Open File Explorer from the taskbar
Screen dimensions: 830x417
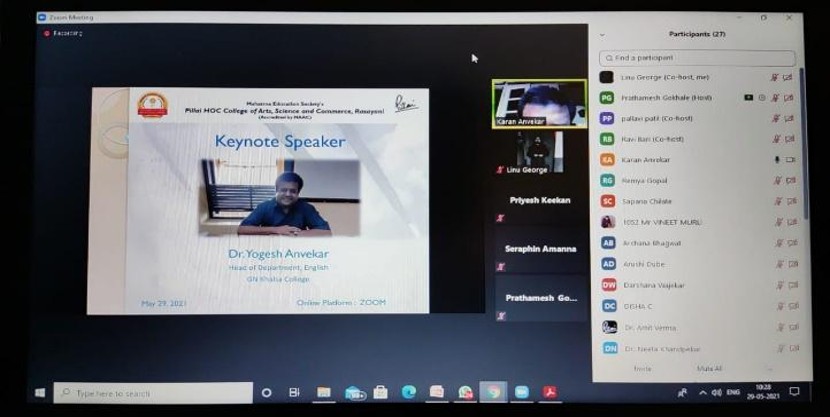[x=324, y=393]
